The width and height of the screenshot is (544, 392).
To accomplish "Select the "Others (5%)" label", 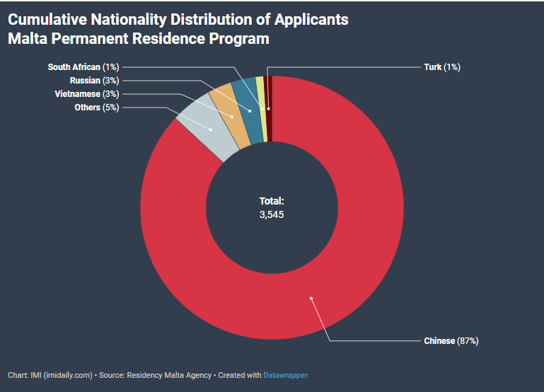I will tap(96, 108).
